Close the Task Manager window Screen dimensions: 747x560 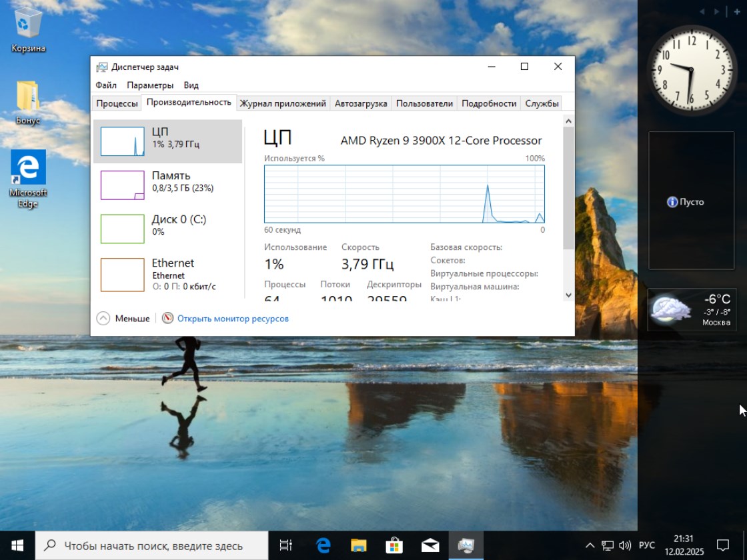click(558, 67)
